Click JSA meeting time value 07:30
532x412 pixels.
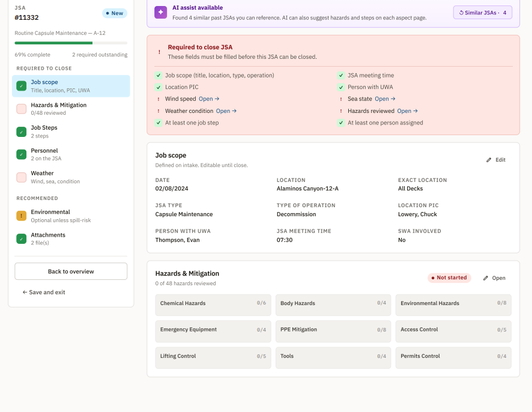pyautogui.click(x=285, y=240)
